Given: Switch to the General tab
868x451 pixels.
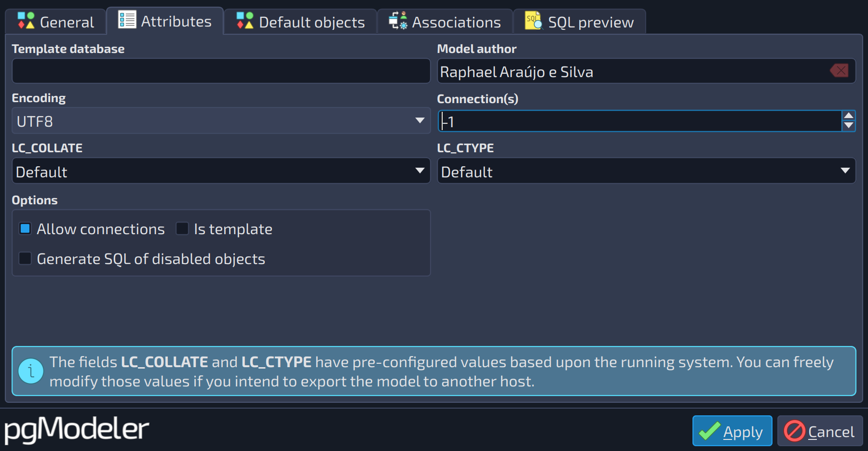Looking at the screenshot, I should pos(55,22).
